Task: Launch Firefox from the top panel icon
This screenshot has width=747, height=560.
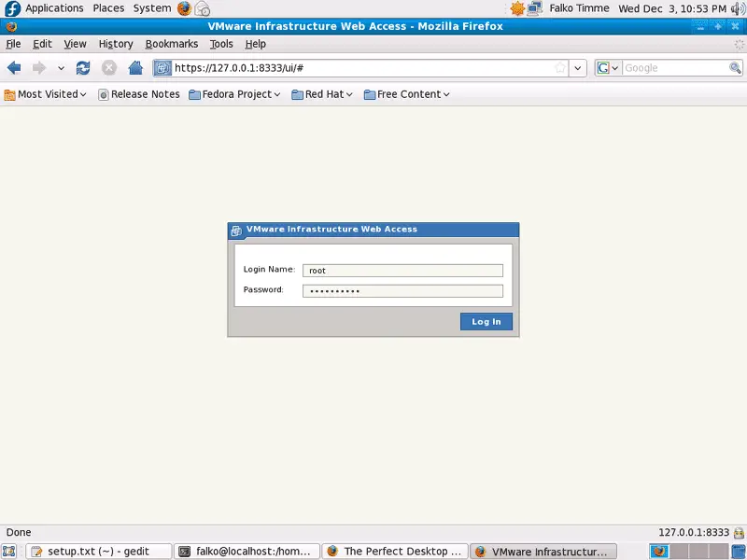Action: click(x=184, y=8)
